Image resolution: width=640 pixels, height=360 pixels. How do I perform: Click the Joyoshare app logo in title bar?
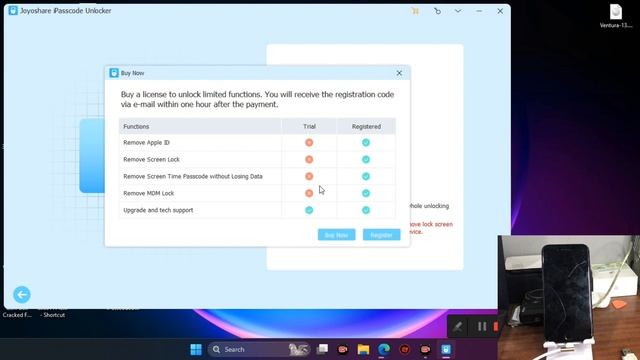point(13,11)
